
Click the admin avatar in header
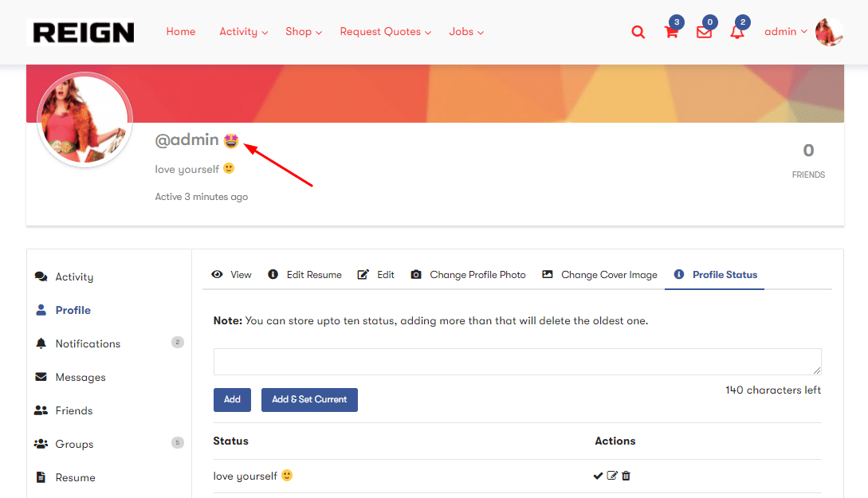click(829, 32)
